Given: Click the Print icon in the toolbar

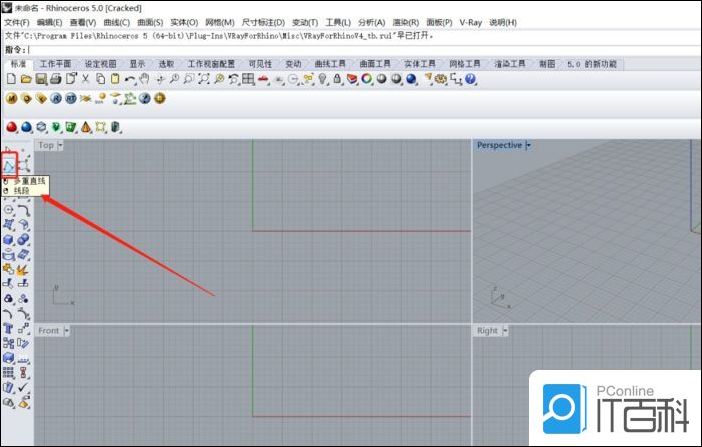Looking at the screenshot, I should pos(56,79).
